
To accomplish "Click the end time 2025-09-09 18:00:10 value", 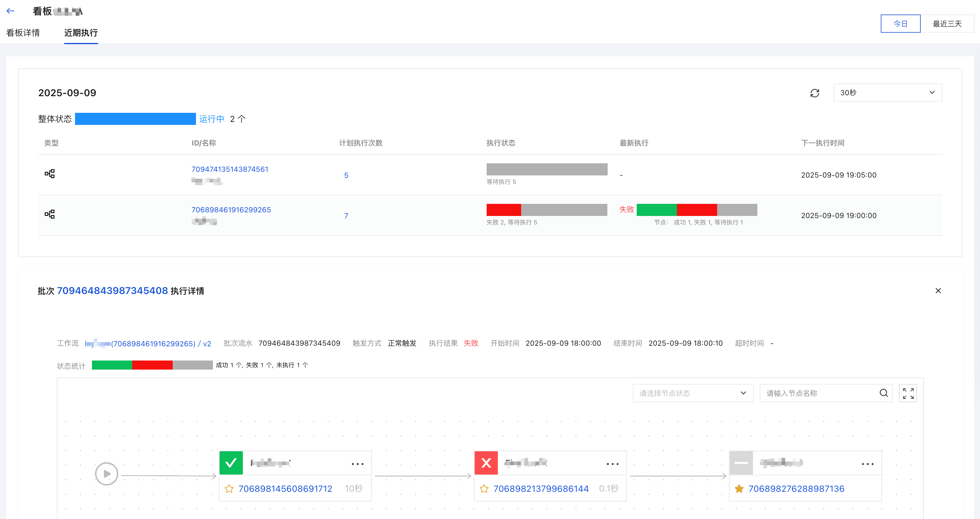I will [685, 343].
